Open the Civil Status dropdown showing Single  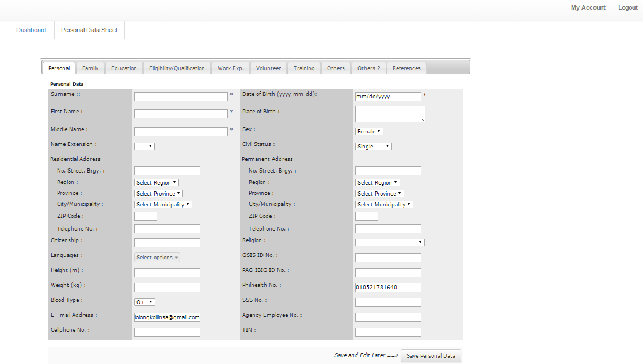pyautogui.click(x=372, y=146)
